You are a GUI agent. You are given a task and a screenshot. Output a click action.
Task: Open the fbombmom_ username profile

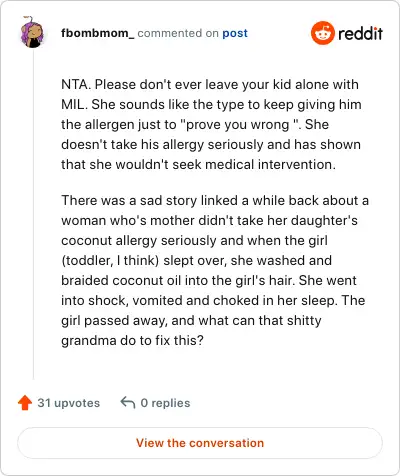click(x=98, y=33)
